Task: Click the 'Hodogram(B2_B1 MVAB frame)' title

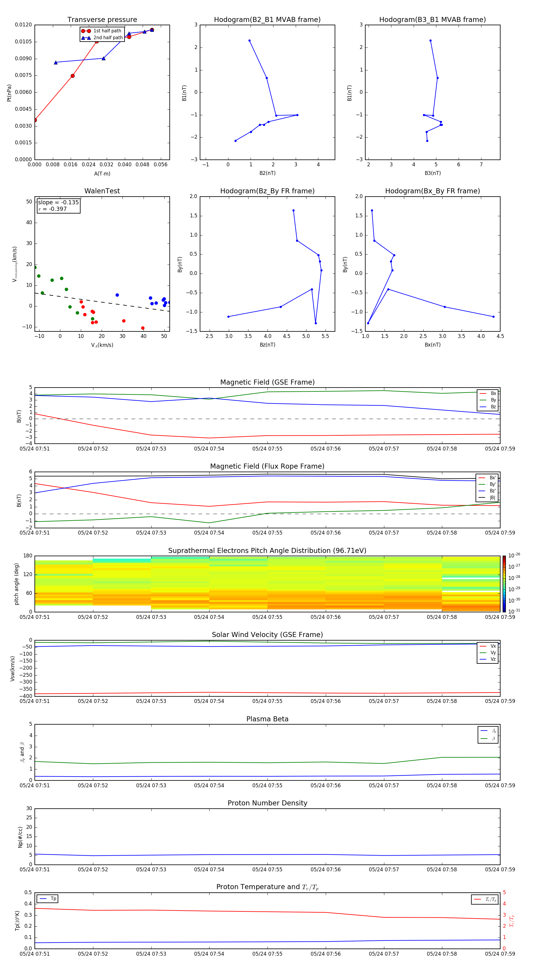Action: click(267, 20)
